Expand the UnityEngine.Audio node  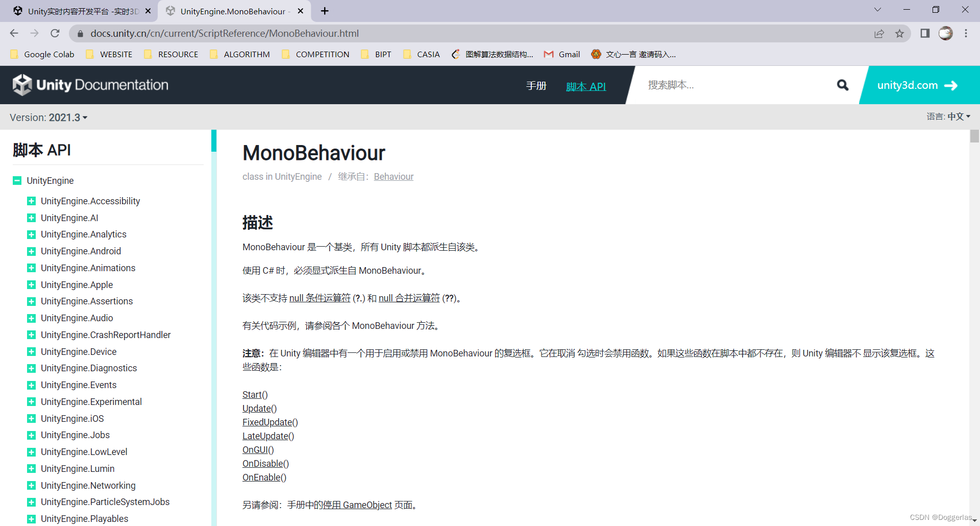pos(31,318)
